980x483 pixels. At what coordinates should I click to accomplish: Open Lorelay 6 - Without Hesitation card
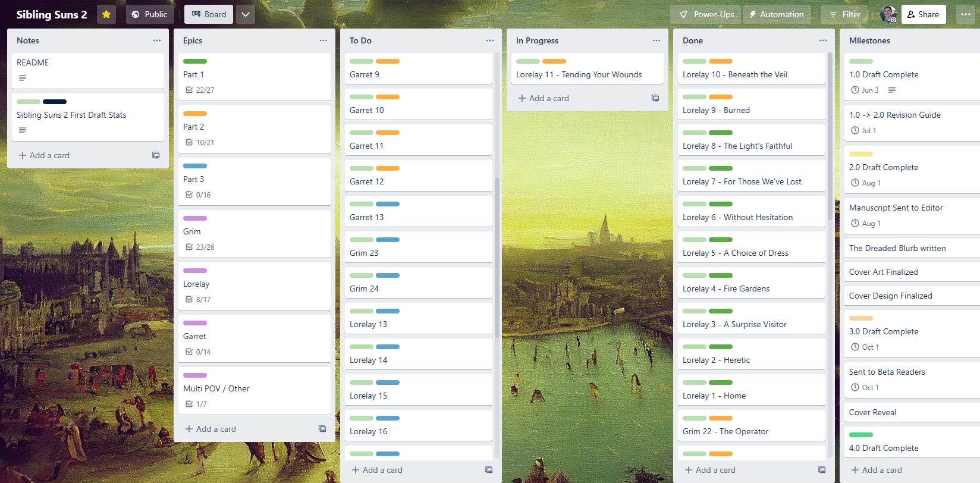click(752, 211)
